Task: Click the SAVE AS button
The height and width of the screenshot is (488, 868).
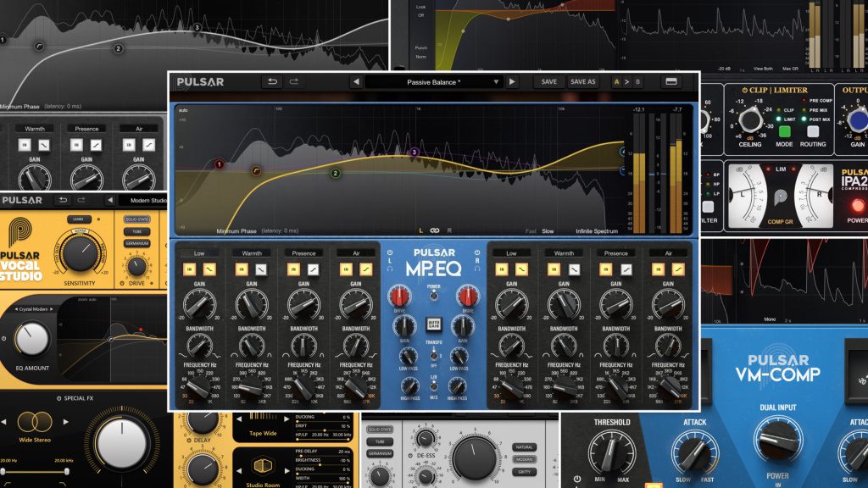Action: coord(581,80)
